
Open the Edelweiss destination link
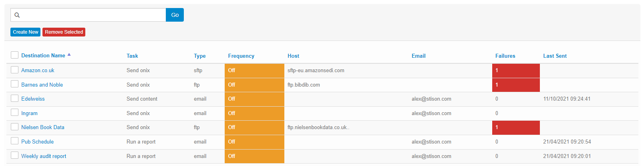click(33, 99)
